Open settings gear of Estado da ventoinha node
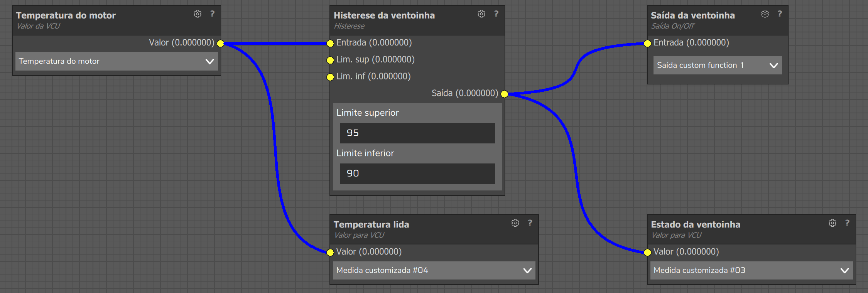Screen dimensions: 868x293 tap(833, 223)
